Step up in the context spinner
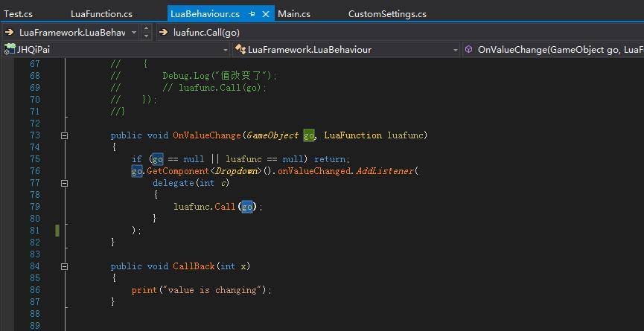644x331 pixels. 146,29
